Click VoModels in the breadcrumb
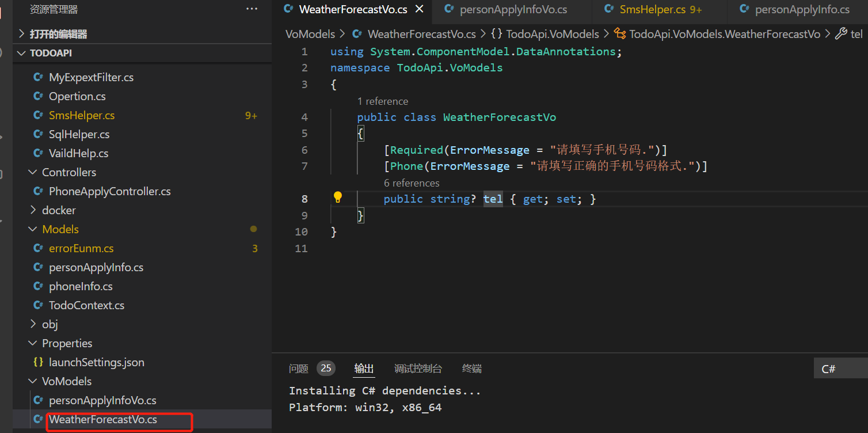Viewport: 868px width, 433px height. click(x=310, y=34)
